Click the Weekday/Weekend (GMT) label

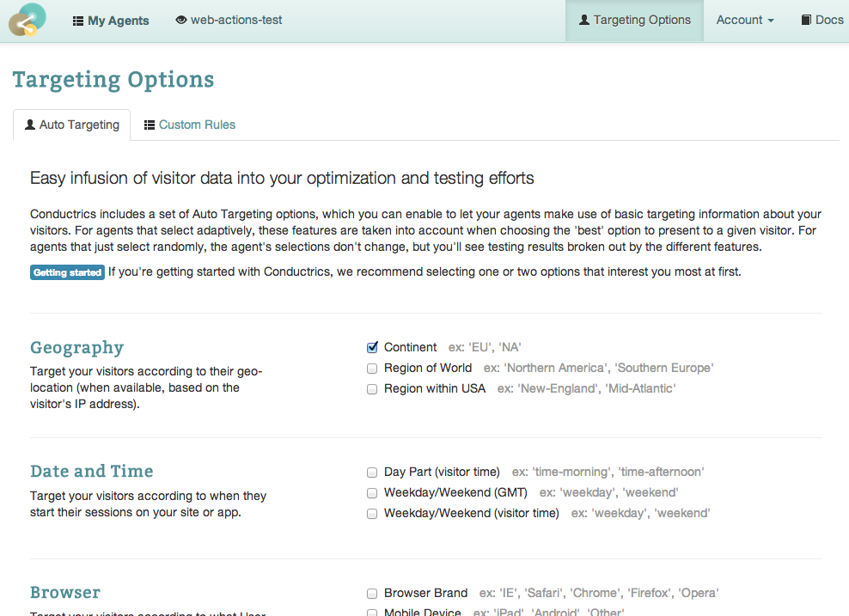pos(456,492)
